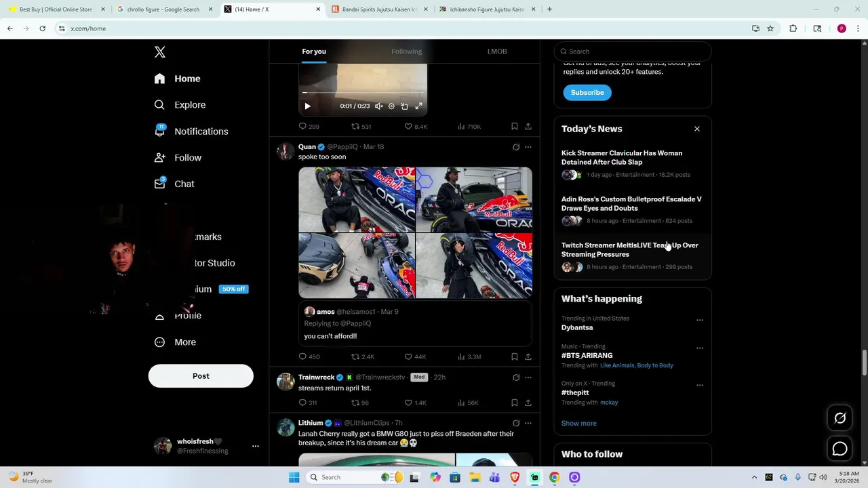
Task: Like Trainwreck's post (1.4K)
Action: point(415,403)
